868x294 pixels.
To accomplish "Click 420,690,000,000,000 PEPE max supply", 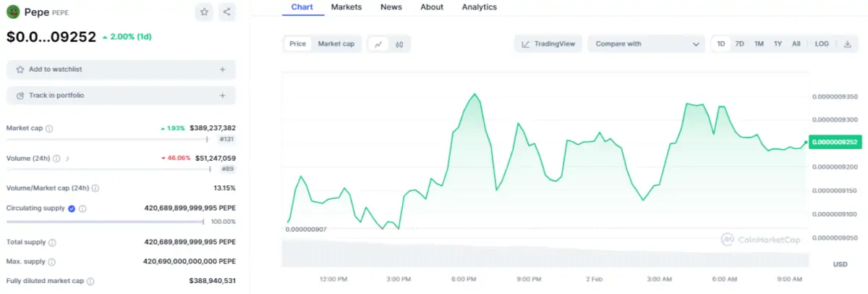I will click(190, 262).
